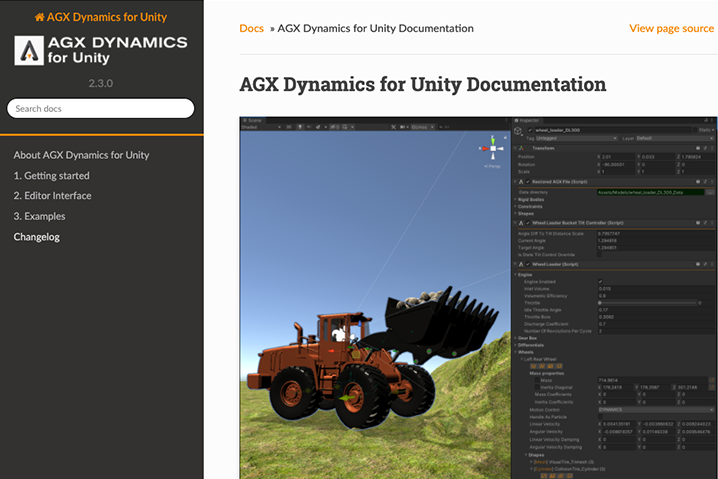Click the AGX Dynamics for Unity logo
Image resolution: width=718 pixels, height=479 pixels.
tap(101, 50)
